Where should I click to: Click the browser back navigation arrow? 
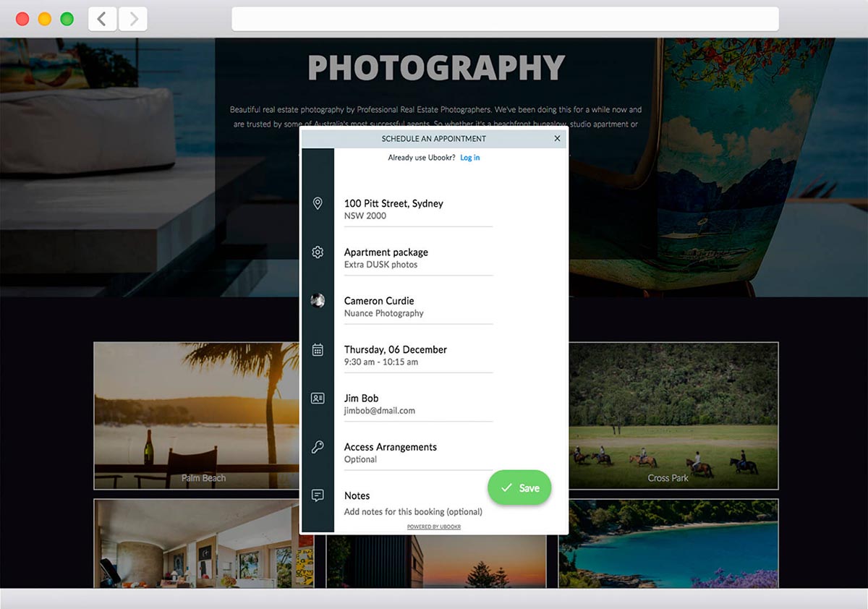102,19
